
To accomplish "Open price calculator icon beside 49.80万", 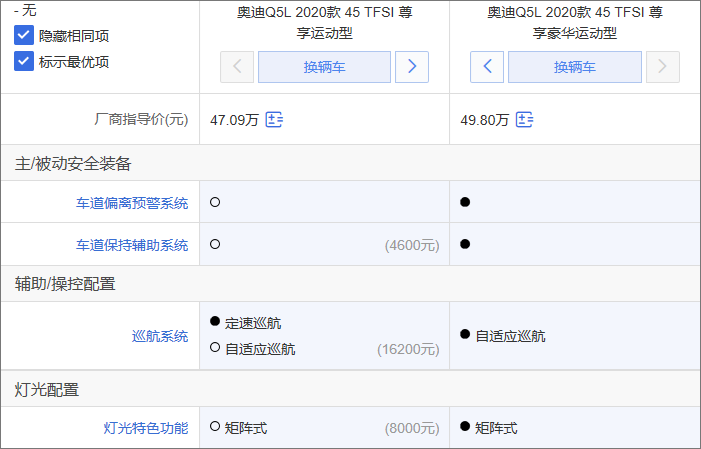I will click(x=524, y=120).
